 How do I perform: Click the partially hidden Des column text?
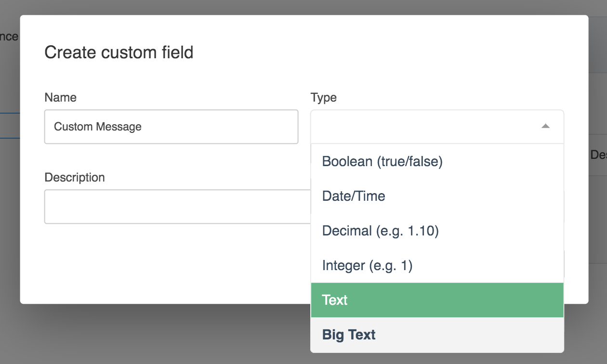coord(598,155)
